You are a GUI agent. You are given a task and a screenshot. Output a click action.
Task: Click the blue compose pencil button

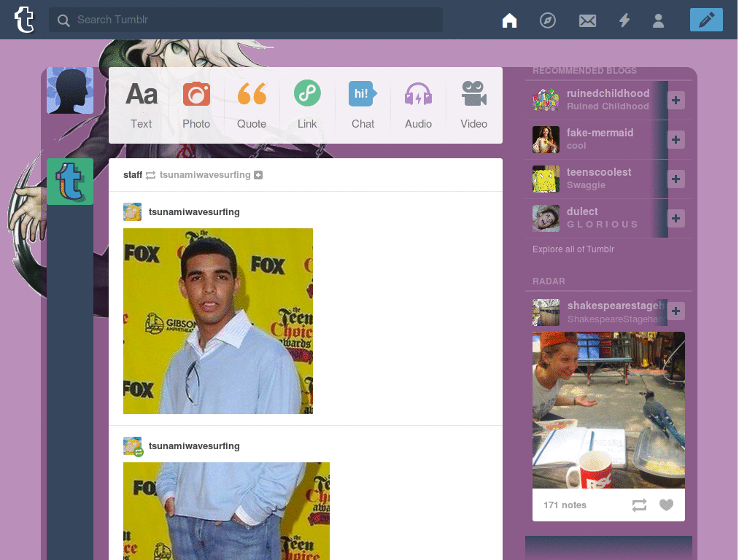(706, 20)
